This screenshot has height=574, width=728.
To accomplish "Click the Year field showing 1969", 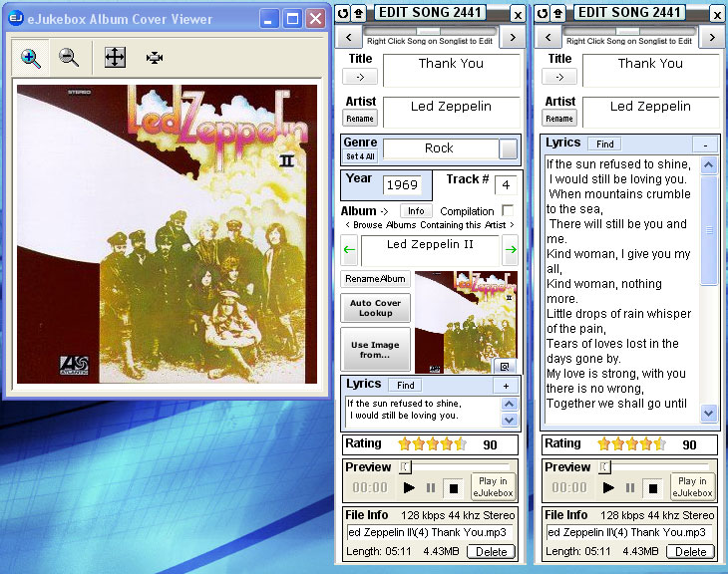I will click(402, 184).
